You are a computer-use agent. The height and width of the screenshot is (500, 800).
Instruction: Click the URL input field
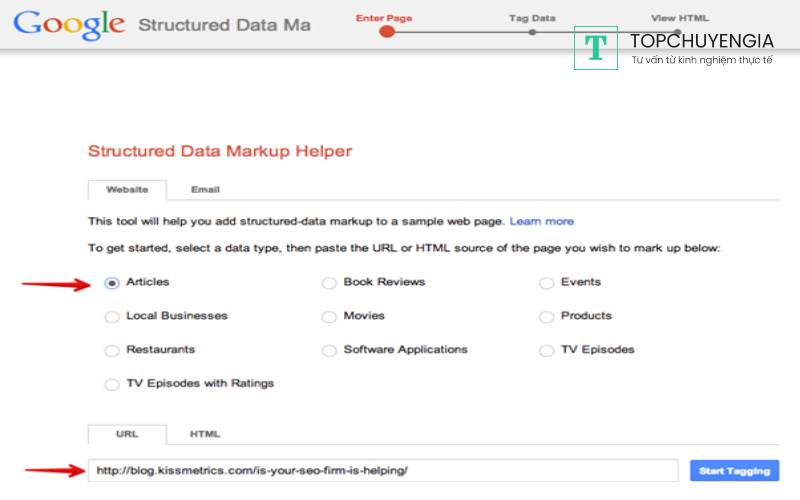click(384, 470)
